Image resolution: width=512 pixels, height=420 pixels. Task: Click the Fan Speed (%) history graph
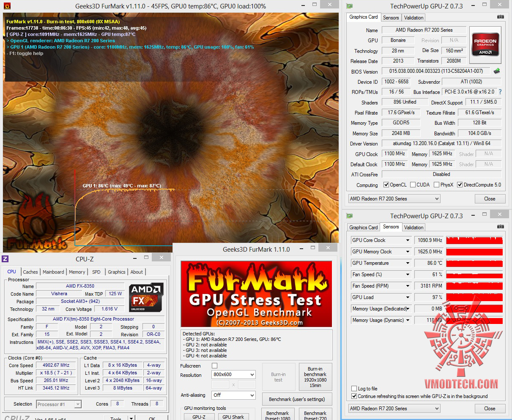coord(474,275)
